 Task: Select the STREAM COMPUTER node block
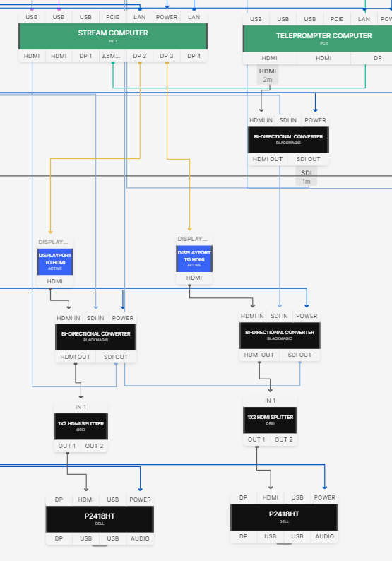(x=113, y=36)
